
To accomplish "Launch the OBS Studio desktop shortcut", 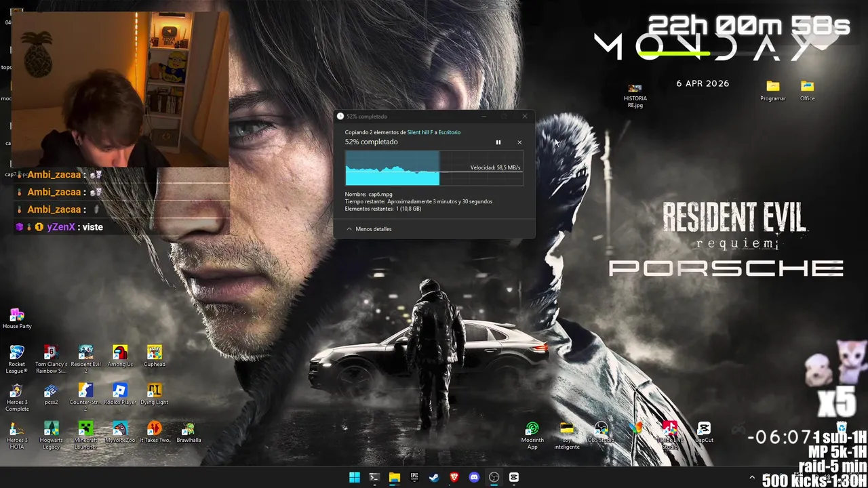I will click(601, 432).
